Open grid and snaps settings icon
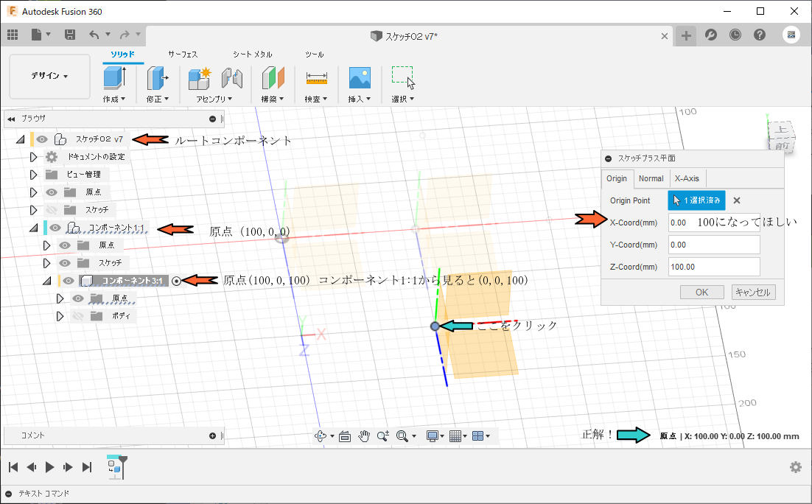This screenshot has height=504, width=812. point(455,436)
